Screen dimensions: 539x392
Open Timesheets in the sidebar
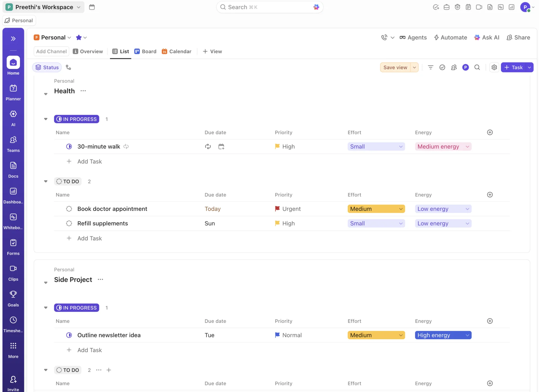(13, 324)
